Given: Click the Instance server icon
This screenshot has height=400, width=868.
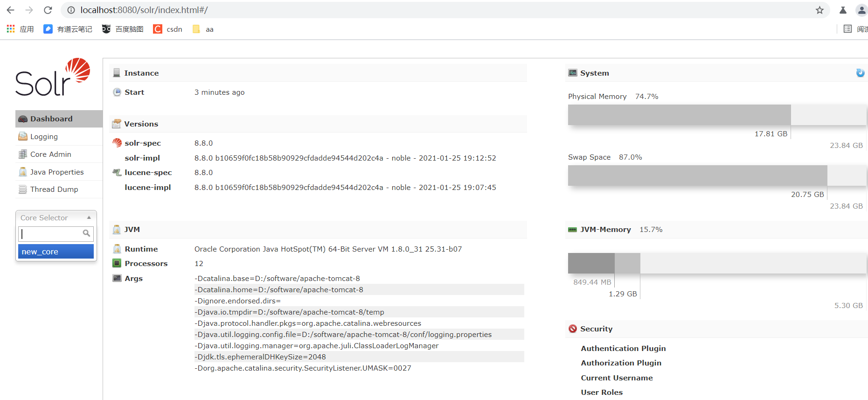Looking at the screenshot, I should point(117,73).
